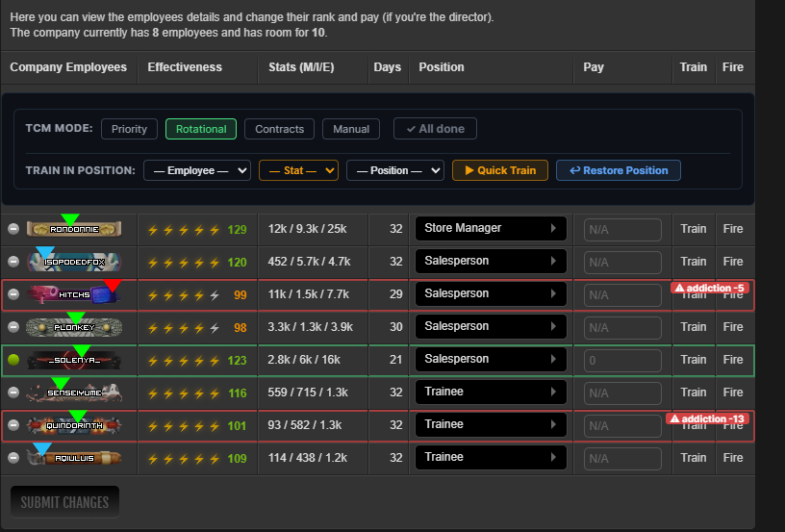Click the Quick Train button
This screenshot has height=532, width=785.
(500, 170)
